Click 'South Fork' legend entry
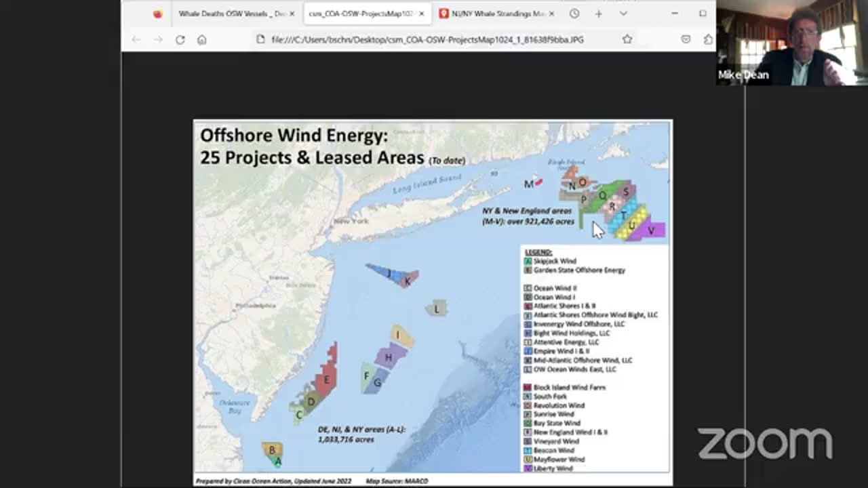The height and width of the screenshot is (488, 868). (550, 396)
